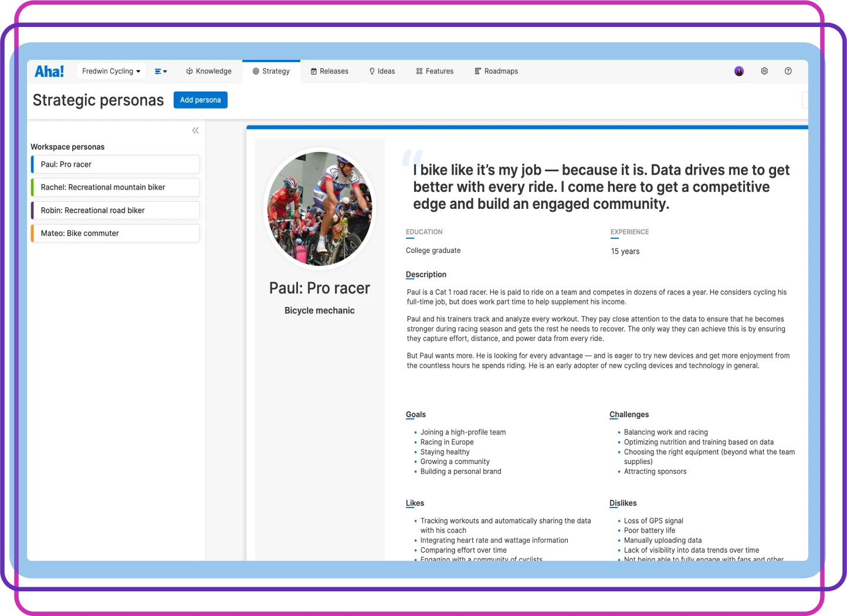Open the user profile avatar
Viewport: 847px width, 616px height.
tap(739, 71)
